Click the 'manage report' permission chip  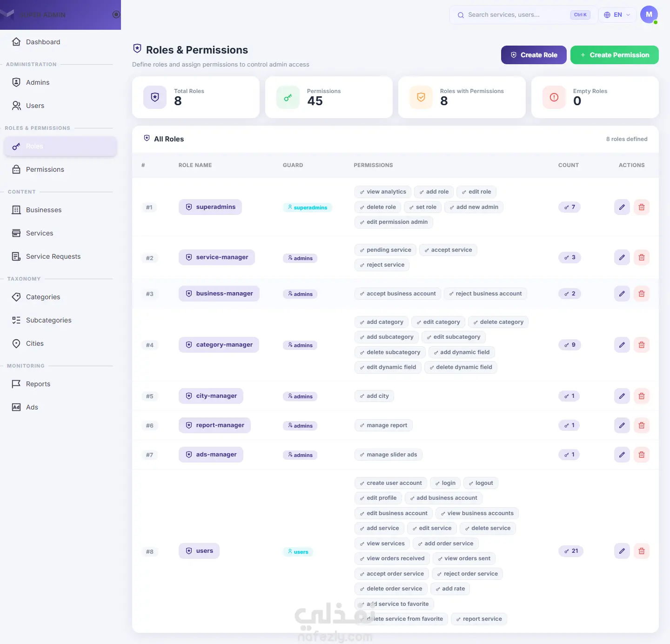point(383,425)
